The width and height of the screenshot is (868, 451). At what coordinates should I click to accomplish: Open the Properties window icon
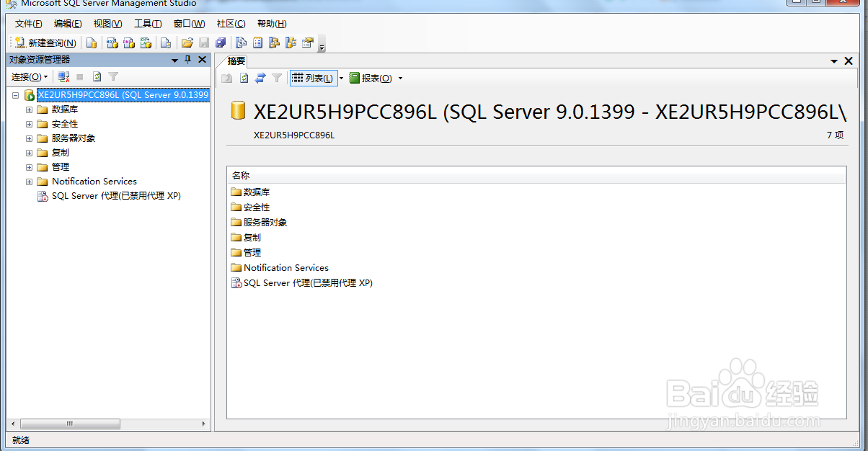click(308, 43)
